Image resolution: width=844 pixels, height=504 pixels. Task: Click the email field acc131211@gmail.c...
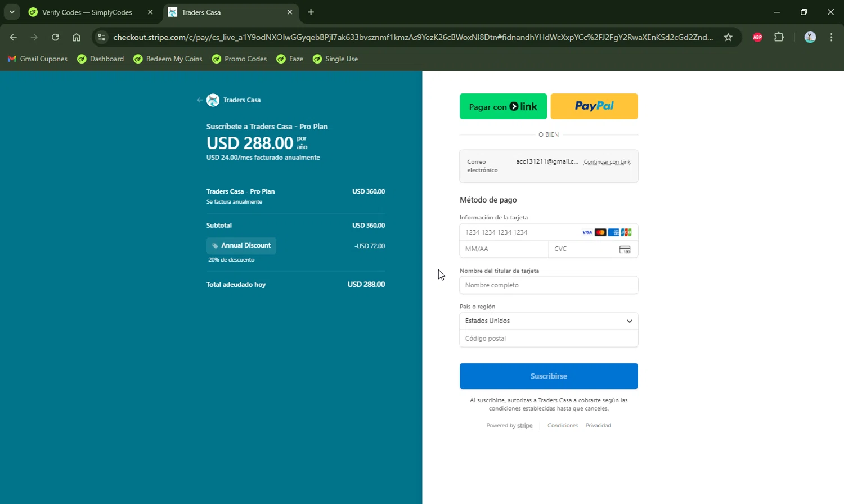(x=547, y=162)
